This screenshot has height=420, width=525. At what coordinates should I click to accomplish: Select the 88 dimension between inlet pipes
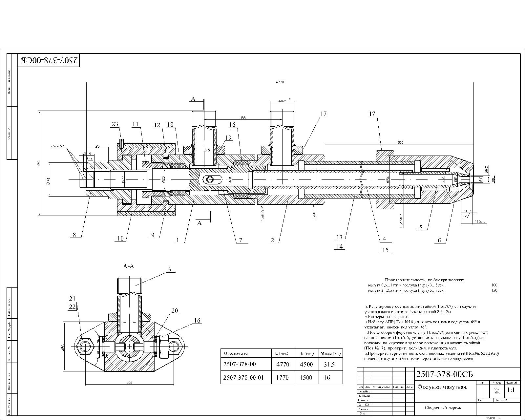243,117
